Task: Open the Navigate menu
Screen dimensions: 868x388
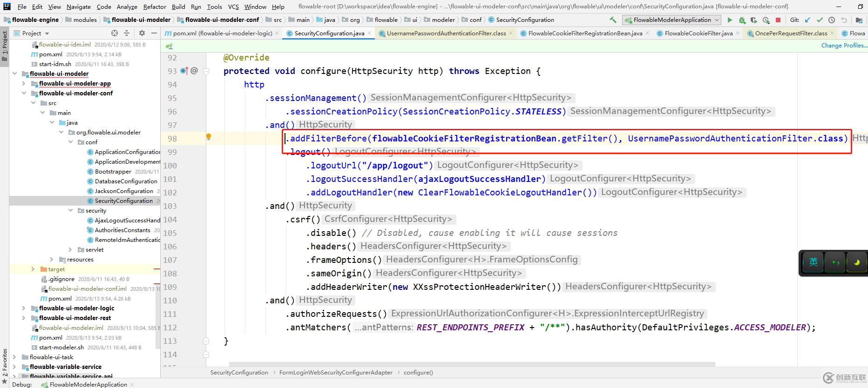Action: click(x=78, y=7)
